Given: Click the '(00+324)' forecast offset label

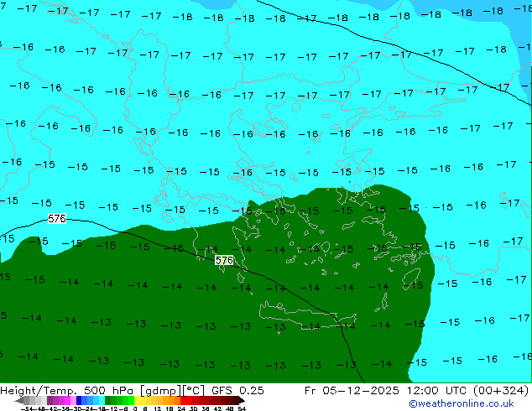Looking at the screenshot, I should point(500,391).
